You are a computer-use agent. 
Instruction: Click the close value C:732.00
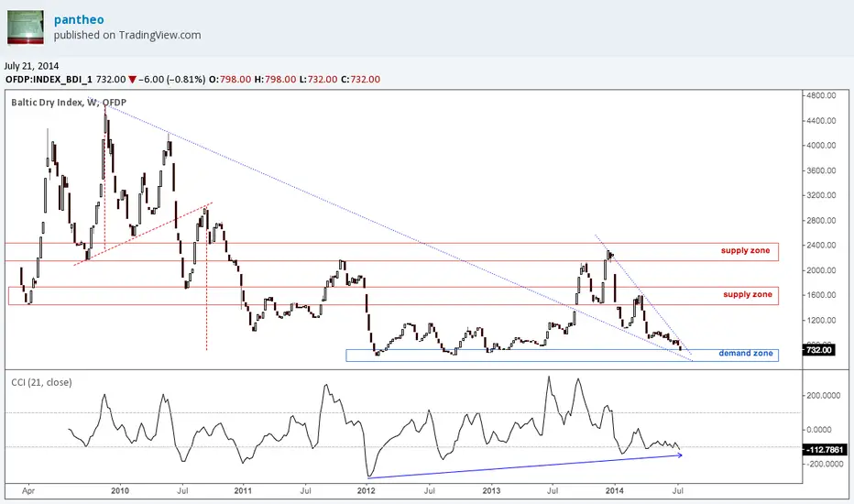[x=360, y=80]
